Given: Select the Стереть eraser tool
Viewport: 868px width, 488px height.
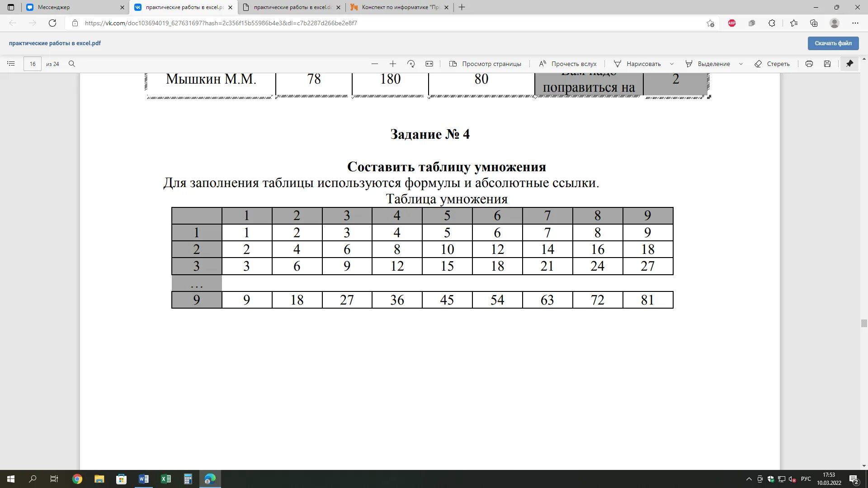Looking at the screenshot, I should [x=772, y=64].
